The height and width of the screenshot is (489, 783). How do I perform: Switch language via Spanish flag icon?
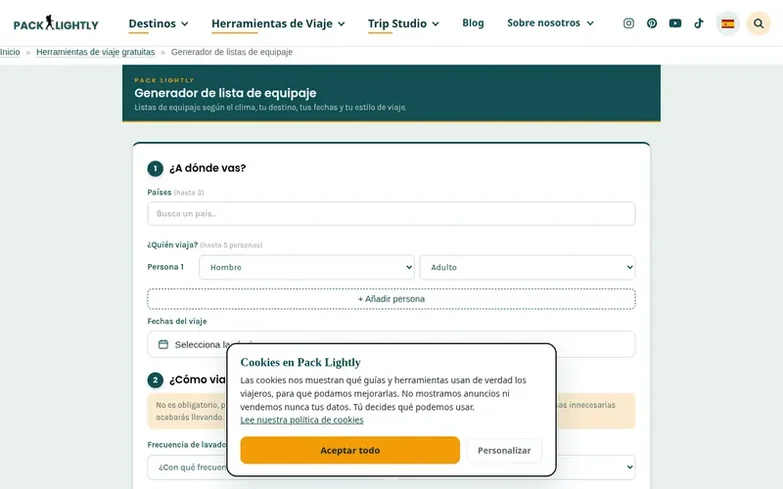(728, 23)
